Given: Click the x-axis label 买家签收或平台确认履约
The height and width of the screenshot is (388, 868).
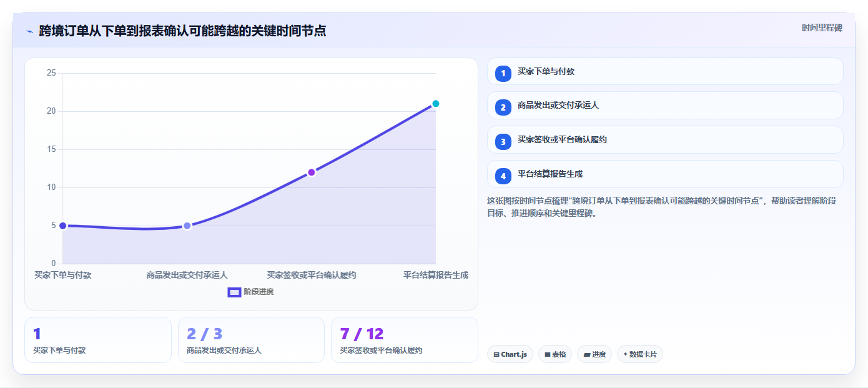Looking at the screenshot, I should pos(312,275).
